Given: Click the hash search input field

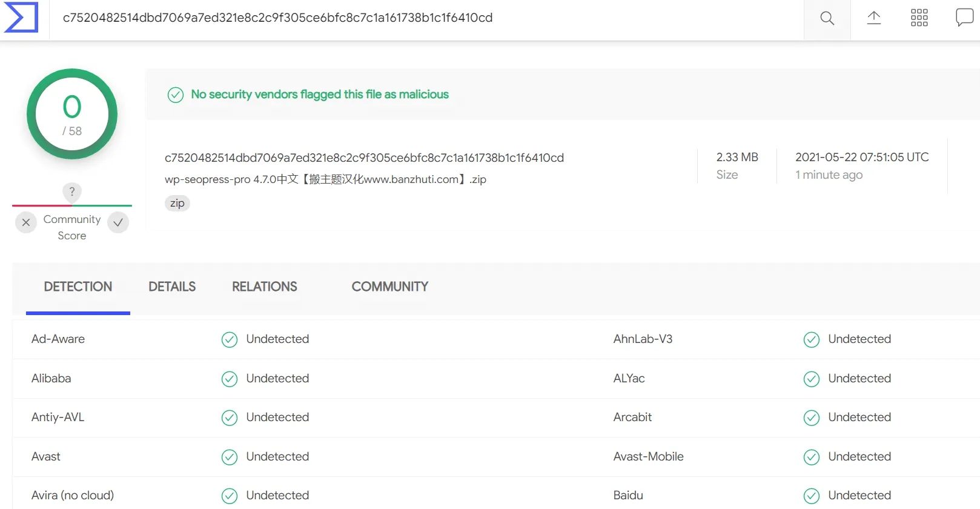Looking at the screenshot, I should click(426, 18).
